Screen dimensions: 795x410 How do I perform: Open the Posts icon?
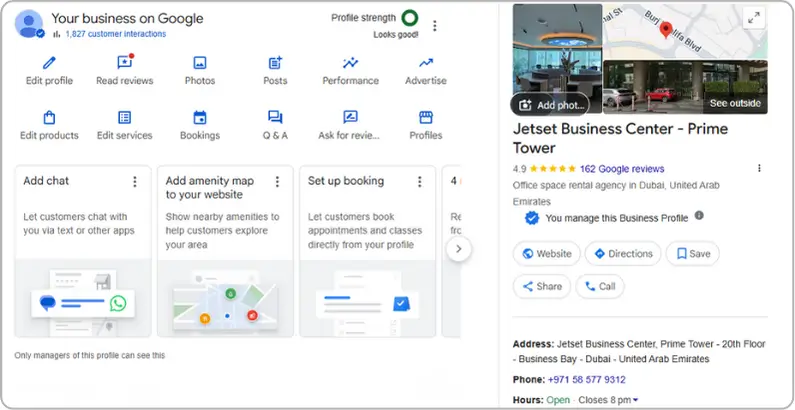tap(275, 63)
